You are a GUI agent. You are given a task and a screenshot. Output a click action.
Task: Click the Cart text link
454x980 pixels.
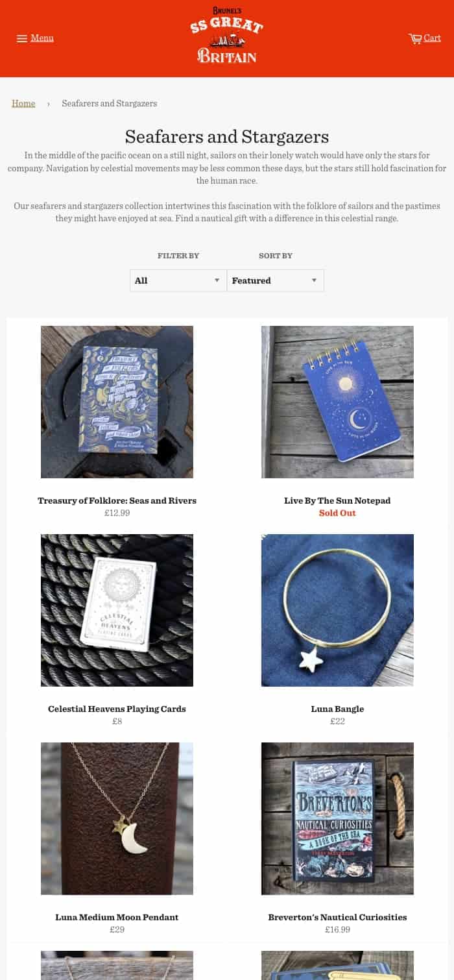(x=433, y=38)
